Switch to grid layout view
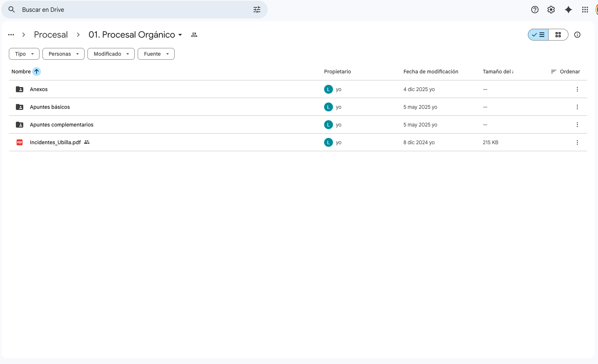This screenshot has height=364, width=598. coord(558,35)
